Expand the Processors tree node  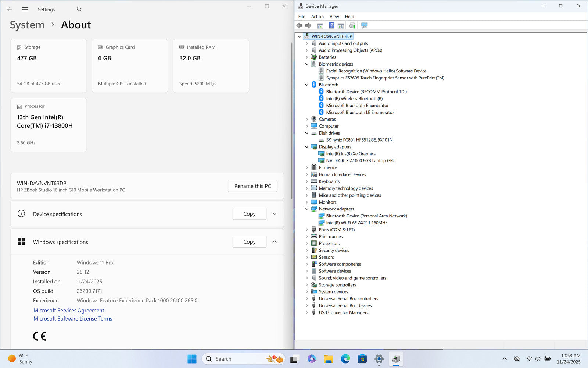point(307,244)
